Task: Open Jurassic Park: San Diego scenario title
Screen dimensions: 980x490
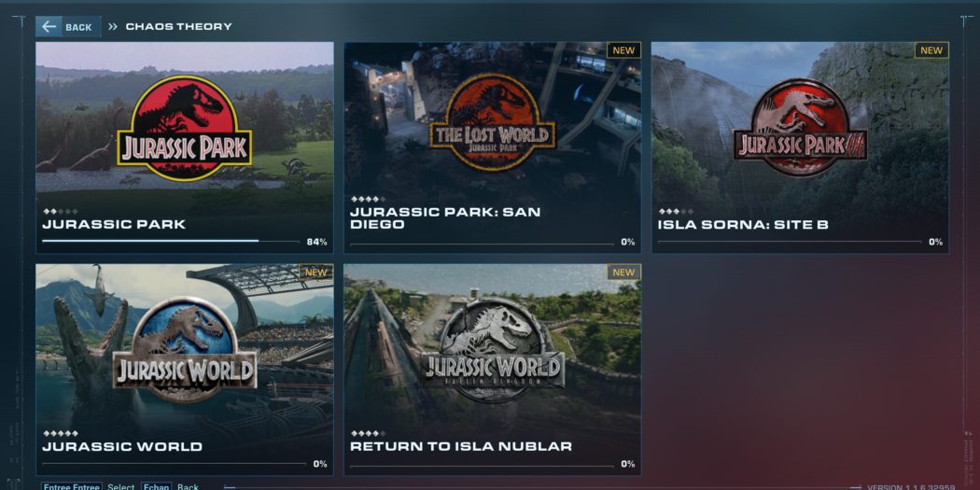Action: point(444,218)
